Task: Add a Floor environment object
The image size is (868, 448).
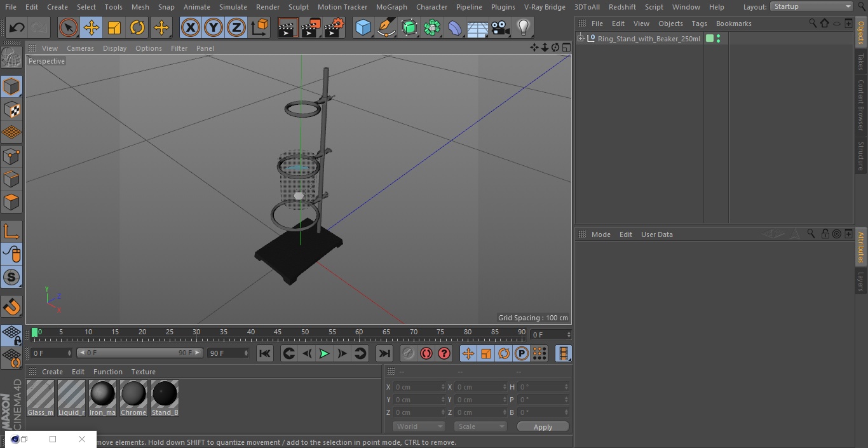Action: tap(478, 28)
